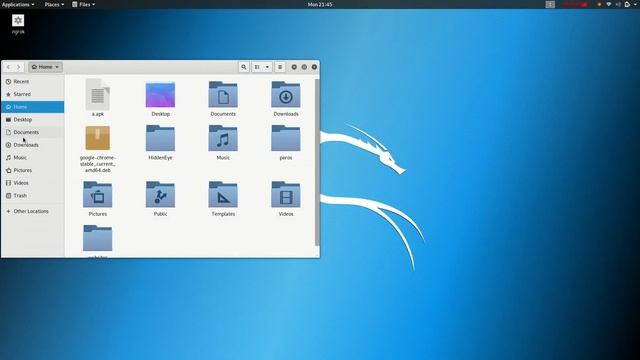Go forward with the right arrow button
640x360 pixels.
[x=19, y=67]
